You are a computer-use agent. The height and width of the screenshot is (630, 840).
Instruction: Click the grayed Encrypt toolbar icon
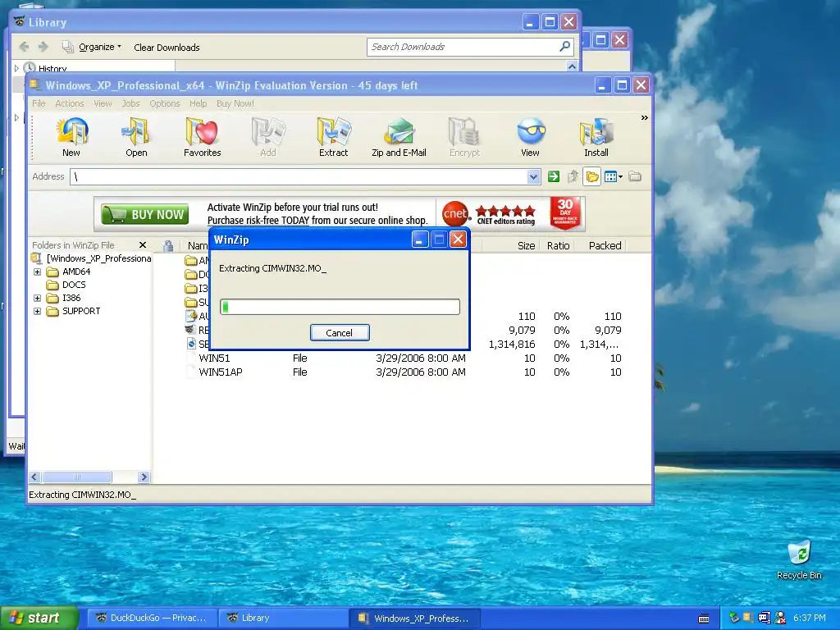pos(464,137)
